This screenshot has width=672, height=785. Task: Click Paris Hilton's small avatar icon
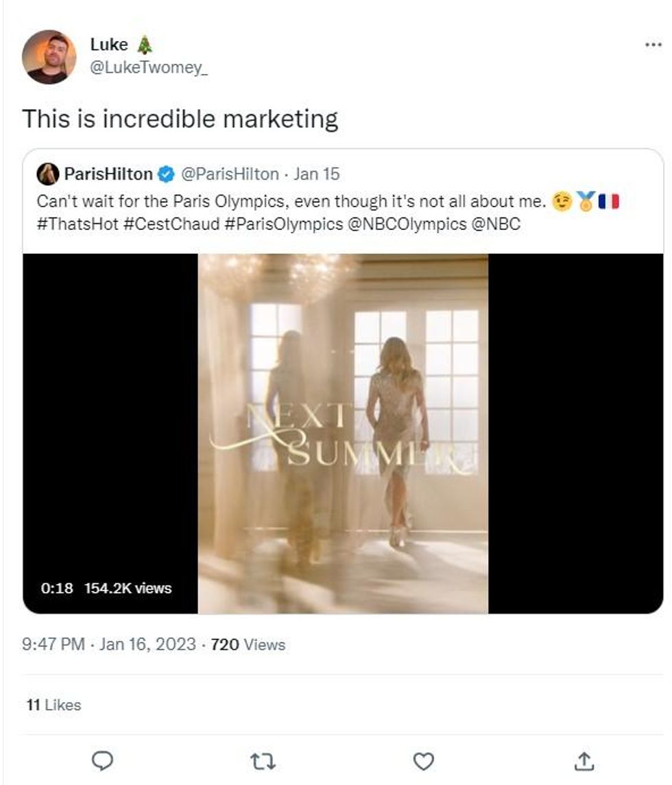tap(47, 174)
